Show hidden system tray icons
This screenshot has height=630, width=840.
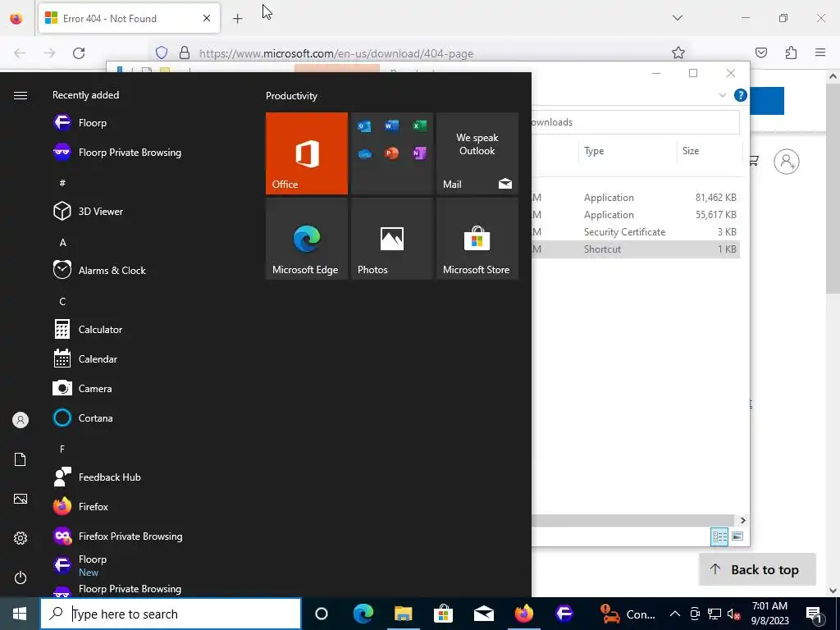(675, 614)
